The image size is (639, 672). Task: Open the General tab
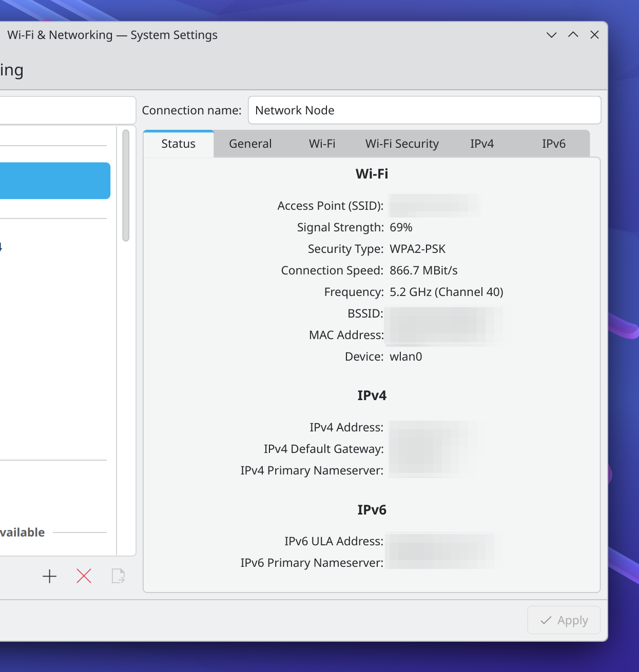click(250, 144)
